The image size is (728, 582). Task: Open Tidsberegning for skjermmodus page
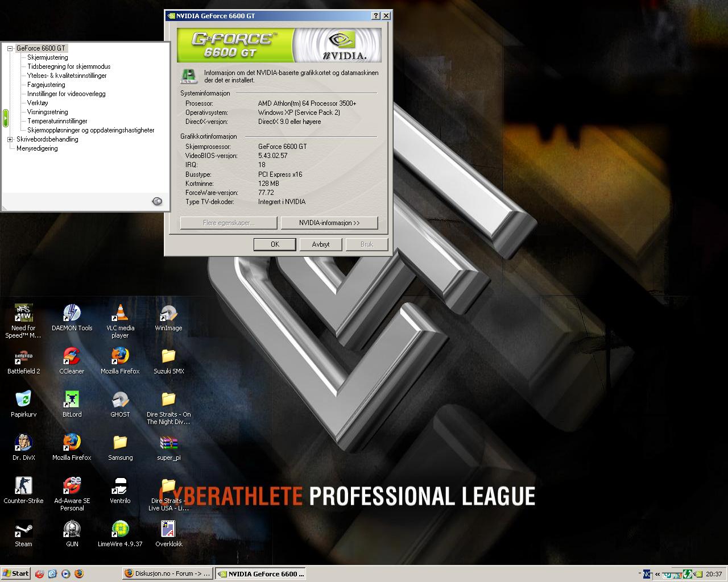(x=69, y=66)
